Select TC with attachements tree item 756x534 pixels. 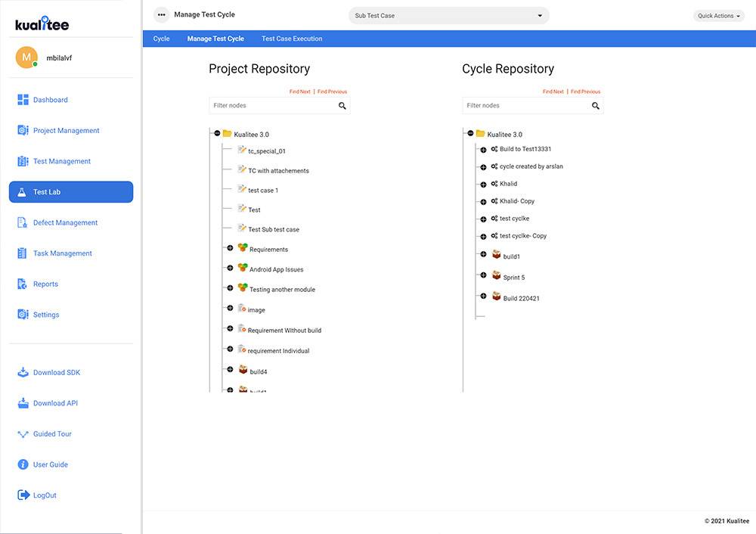coord(278,171)
